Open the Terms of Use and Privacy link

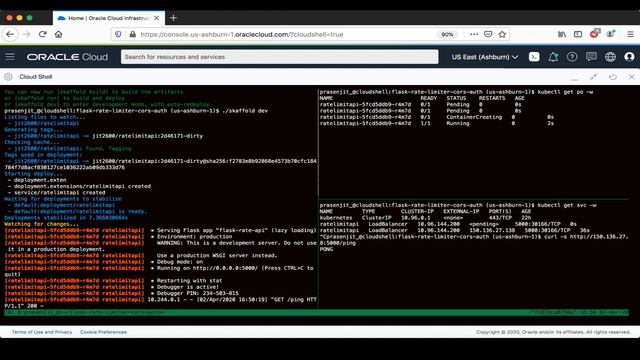tap(42, 332)
